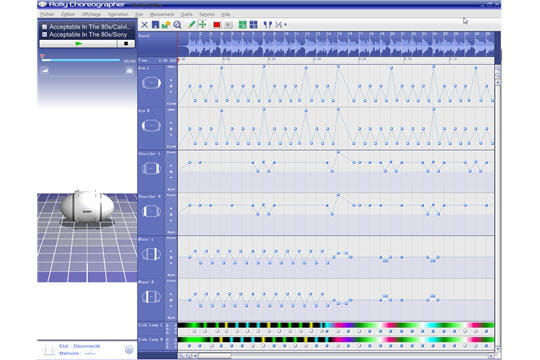Select the Acceptable In The 80s/Sony track name
540x360 pixels.
(88, 34)
